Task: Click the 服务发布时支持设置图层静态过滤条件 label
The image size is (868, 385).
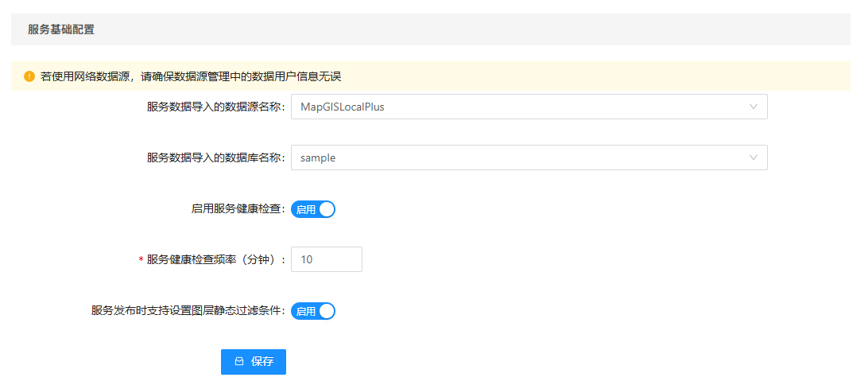Action: point(188,311)
